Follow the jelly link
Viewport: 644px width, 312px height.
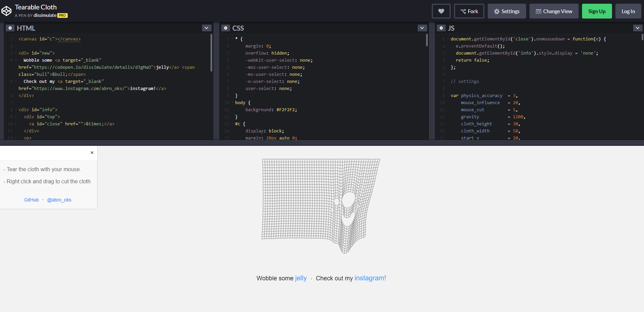(x=301, y=278)
